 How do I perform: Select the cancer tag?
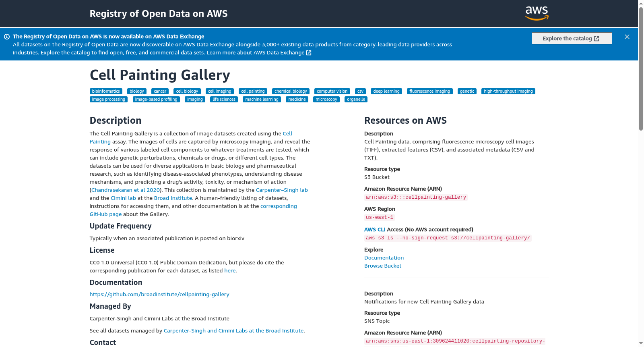tap(160, 91)
